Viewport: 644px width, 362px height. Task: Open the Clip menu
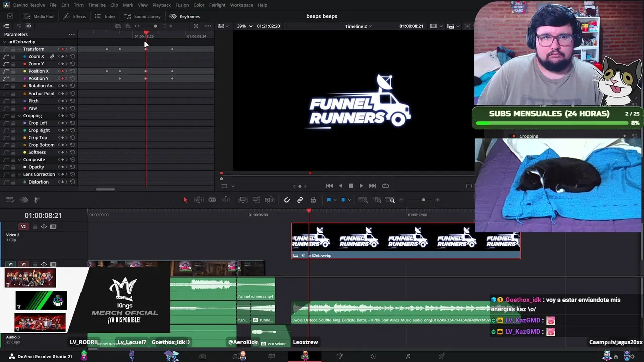tap(114, 5)
